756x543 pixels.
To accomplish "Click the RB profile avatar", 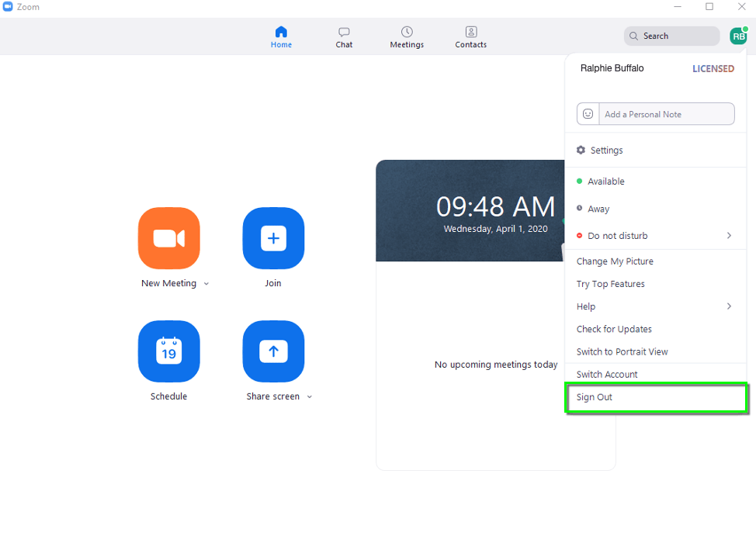I will [x=737, y=35].
